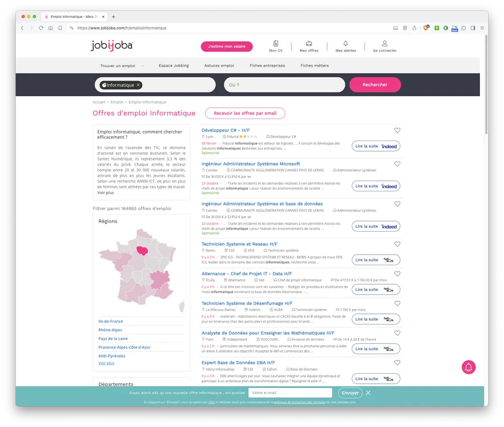Screen dimensions: 504x427
Task: Select the Emploi Informatique browser tab
Action: click(x=74, y=17)
